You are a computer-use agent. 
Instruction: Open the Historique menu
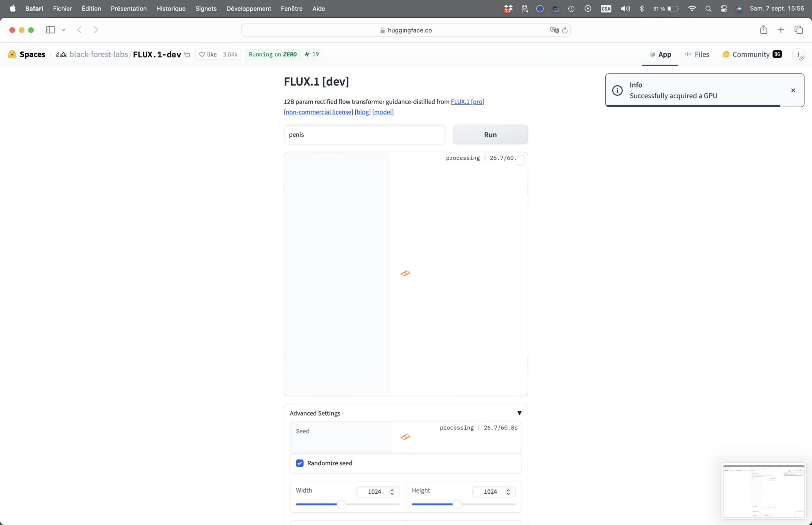tap(171, 9)
